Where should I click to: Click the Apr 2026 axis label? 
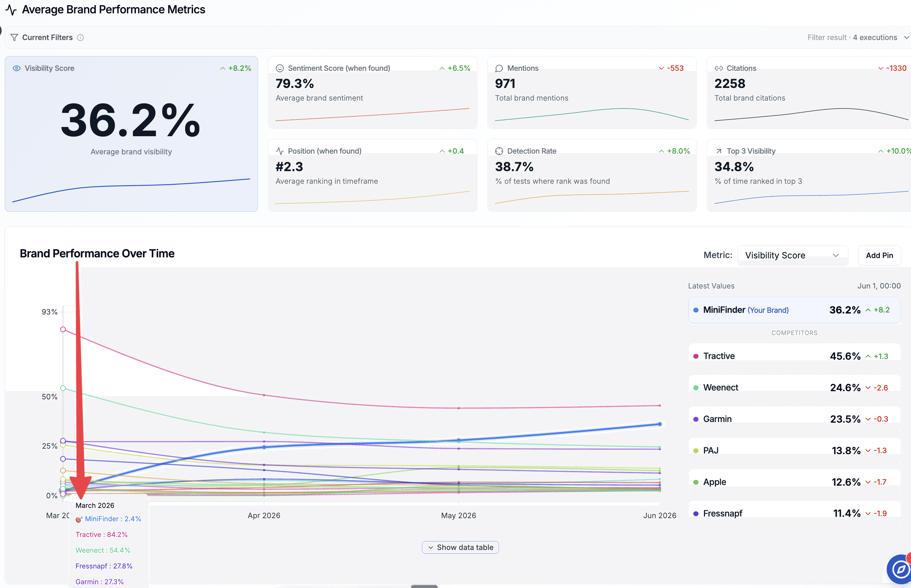pos(264,516)
